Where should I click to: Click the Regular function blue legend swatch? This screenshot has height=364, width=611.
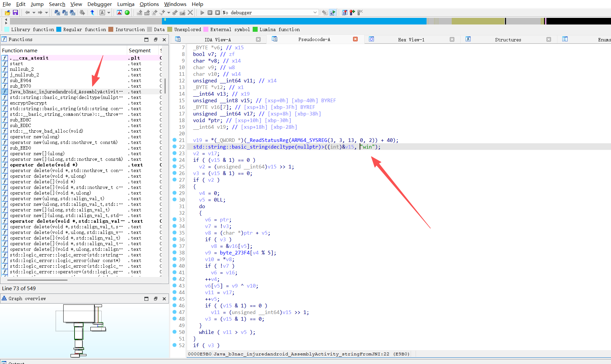[x=59, y=29]
